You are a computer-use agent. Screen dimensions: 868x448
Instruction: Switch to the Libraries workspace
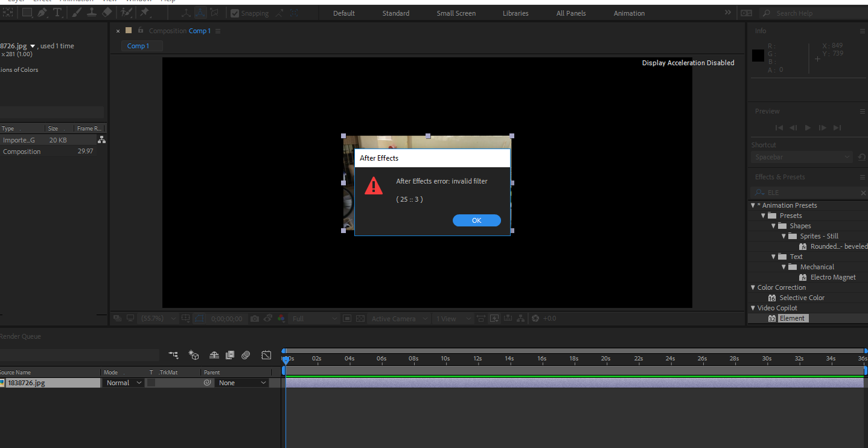coord(515,13)
